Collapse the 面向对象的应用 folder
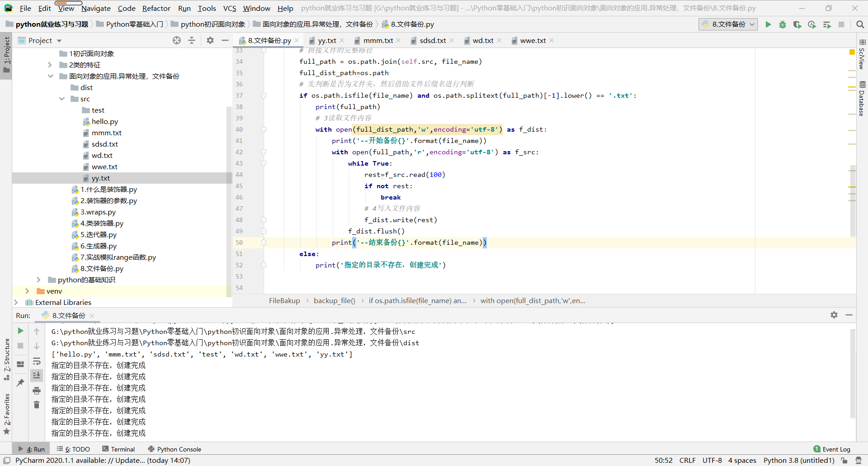Viewport: 868px width, 466px height. pyautogui.click(x=50, y=76)
